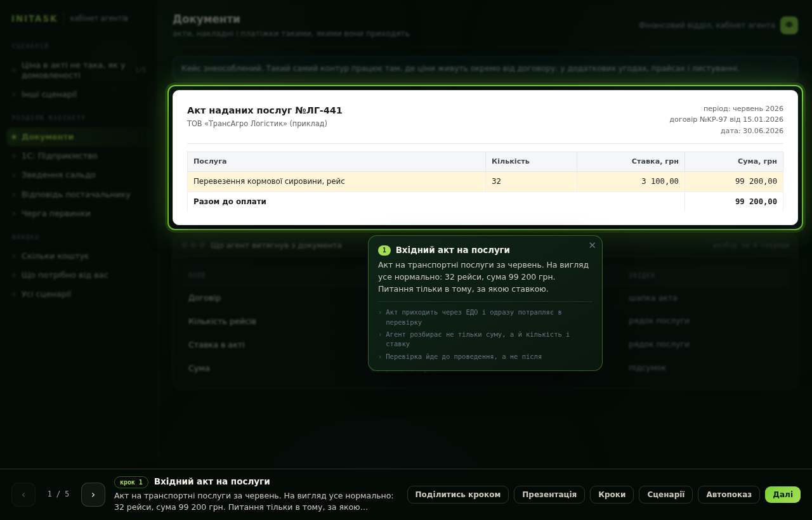Open 'Що потрібно від вас' in sidebar
The width and height of the screenshot is (812, 520).
click(79, 275)
